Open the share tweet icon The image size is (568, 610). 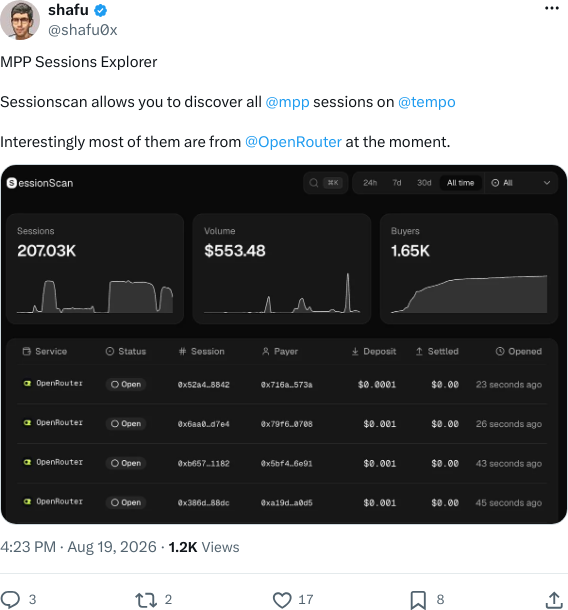pyautogui.click(x=554, y=599)
